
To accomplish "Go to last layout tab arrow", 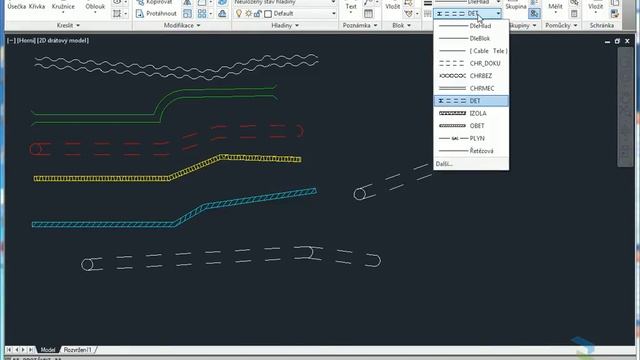I will pos(31,350).
